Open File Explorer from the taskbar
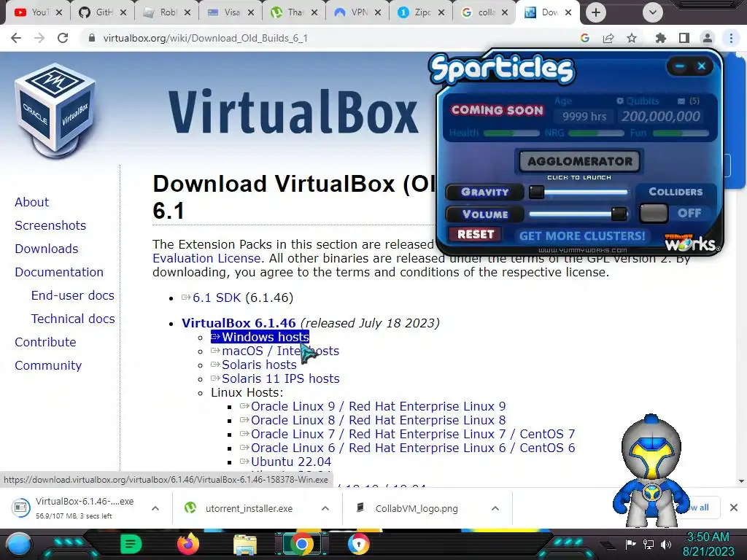The height and width of the screenshot is (560, 747). (x=245, y=545)
